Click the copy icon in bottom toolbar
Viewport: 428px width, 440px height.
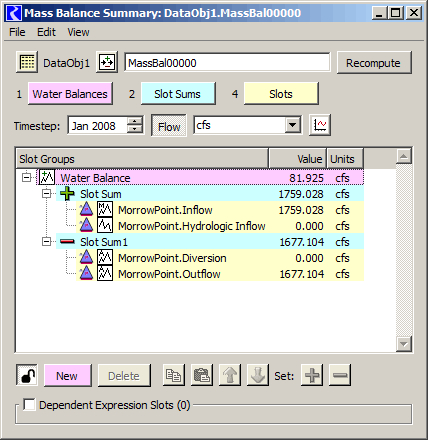tap(174, 375)
